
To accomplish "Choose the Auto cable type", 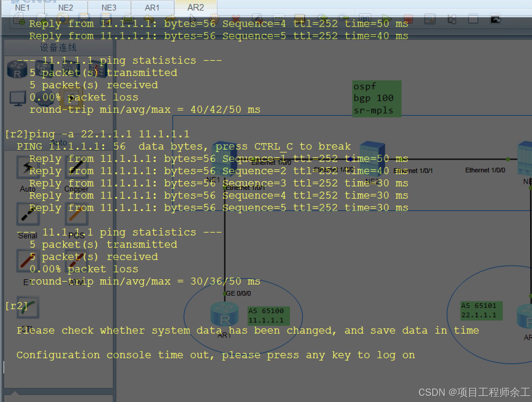I will (x=28, y=167).
